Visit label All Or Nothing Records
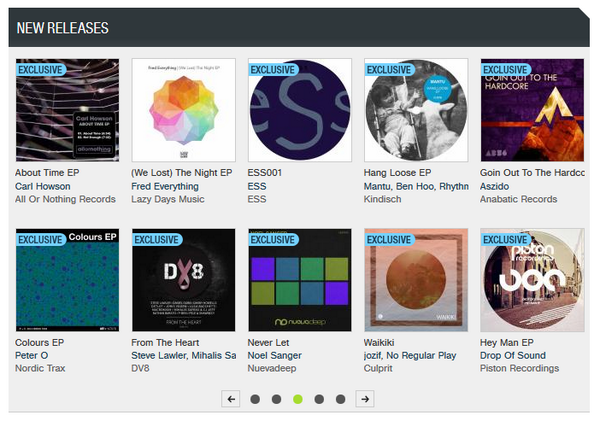 (x=65, y=199)
